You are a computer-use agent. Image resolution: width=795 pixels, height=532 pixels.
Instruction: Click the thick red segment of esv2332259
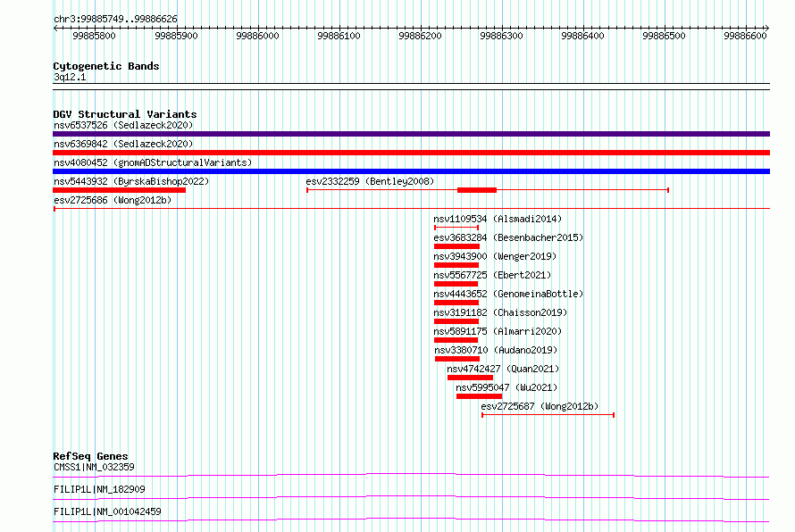point(477,190)
